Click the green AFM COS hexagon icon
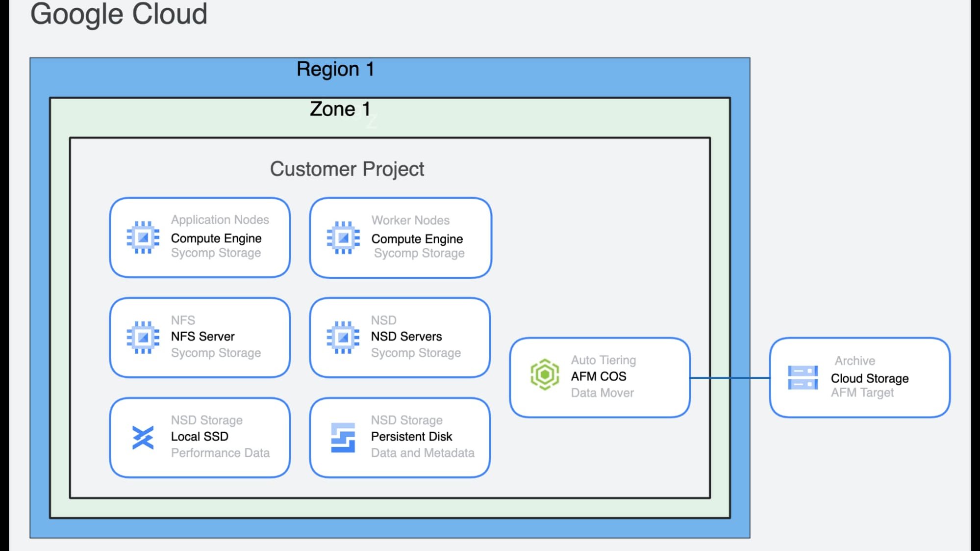The width and height of the screenshot is (980, 551). point(545,375)
